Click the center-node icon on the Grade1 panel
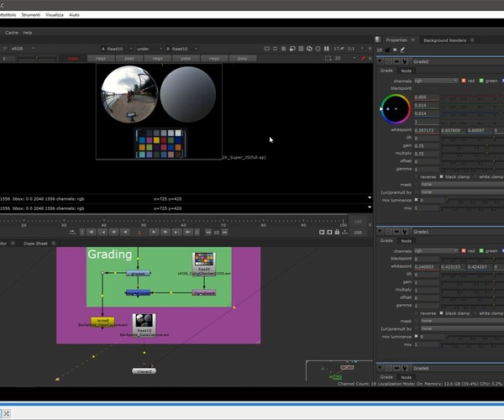This screenshot has height=420, width=504. [388, 231]
